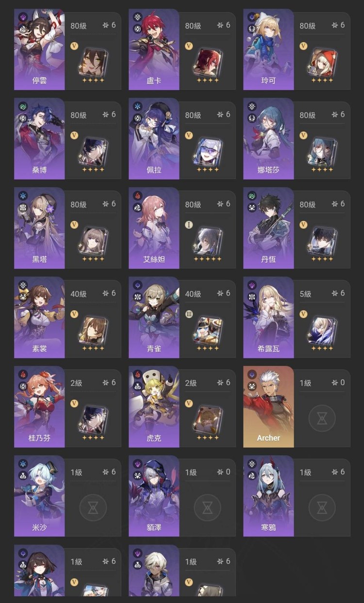Screen dimensions: 364x603
Task: Click the empty light cone slot for Archer
Action: [322, 418]
